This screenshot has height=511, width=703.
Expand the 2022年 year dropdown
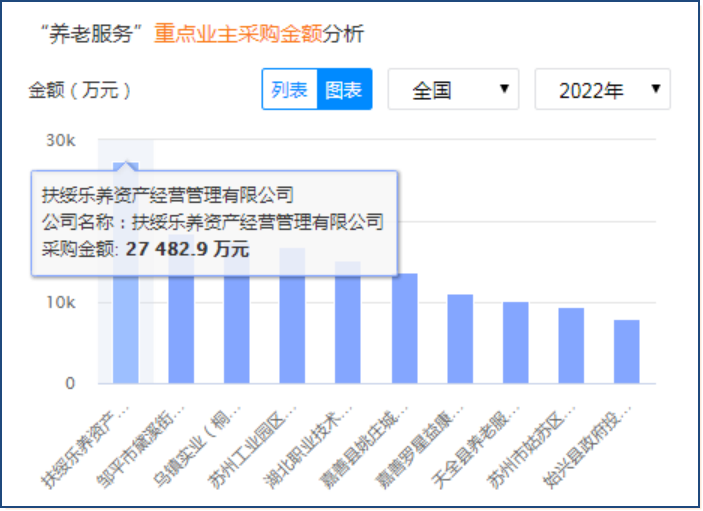point(602,90)
